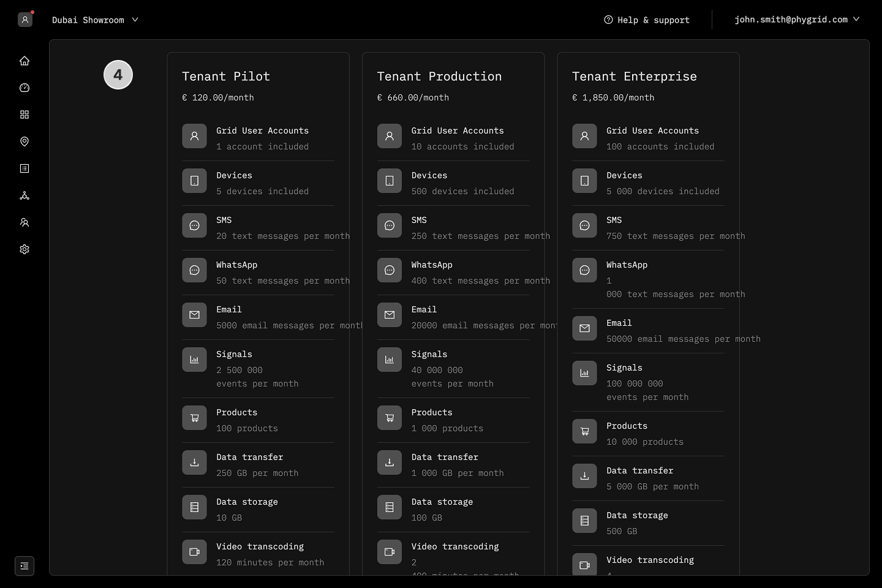This screenshot has width=882, height=588.
Task: Click Tenant Pilot's Grid User Accounts icon
Action: click(x=194, y=136)
